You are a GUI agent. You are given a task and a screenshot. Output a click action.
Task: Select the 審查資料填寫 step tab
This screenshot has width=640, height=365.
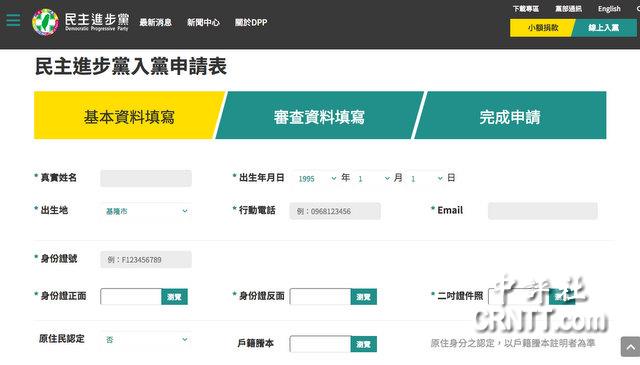(x=320, y=116)
